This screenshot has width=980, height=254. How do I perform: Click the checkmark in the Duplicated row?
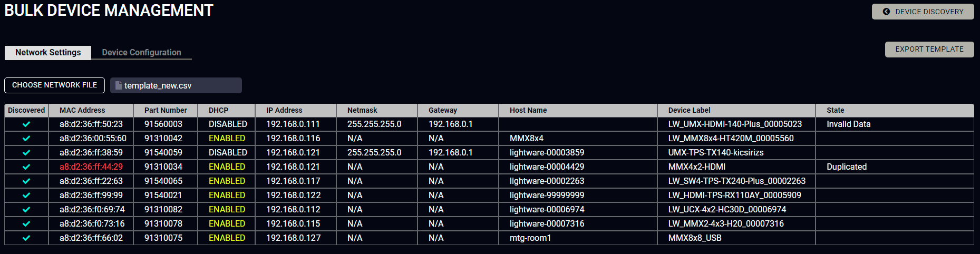26,167
